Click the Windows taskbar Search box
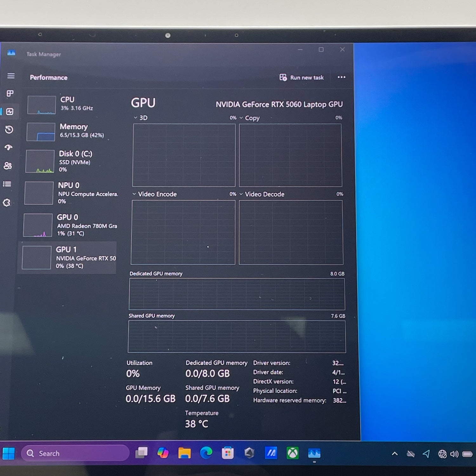The height and width of the screenshot is (476, 476). point(76,453)
